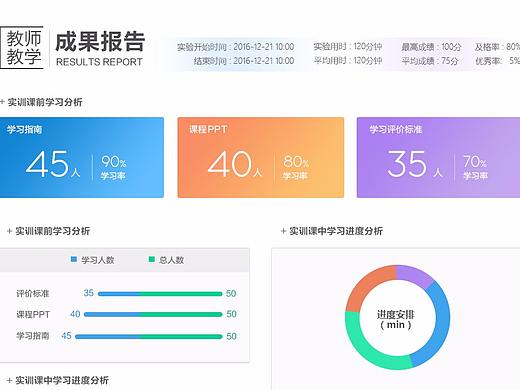
Task: Click 及格率 80% text
Action: click(x=497, y=47)
